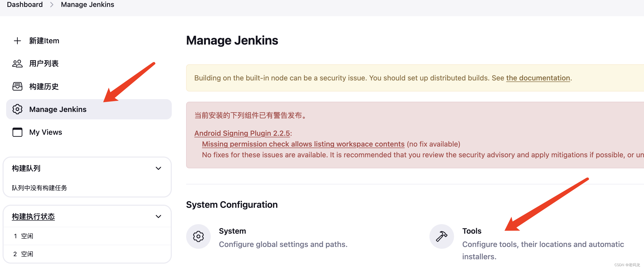Select the Manage Jenkins sidebar entry
Viewport: 644px width, 269px height.
(x=89, y=109)
